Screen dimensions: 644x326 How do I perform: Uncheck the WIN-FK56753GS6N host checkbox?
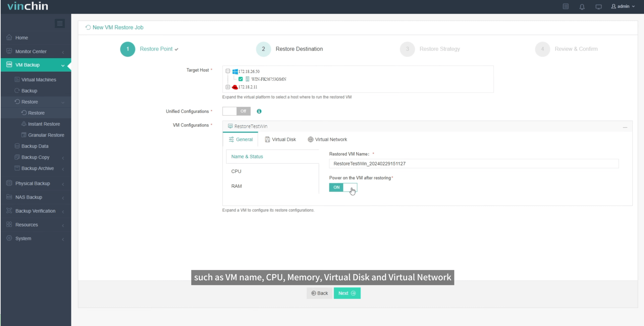[x=240, y=79]
